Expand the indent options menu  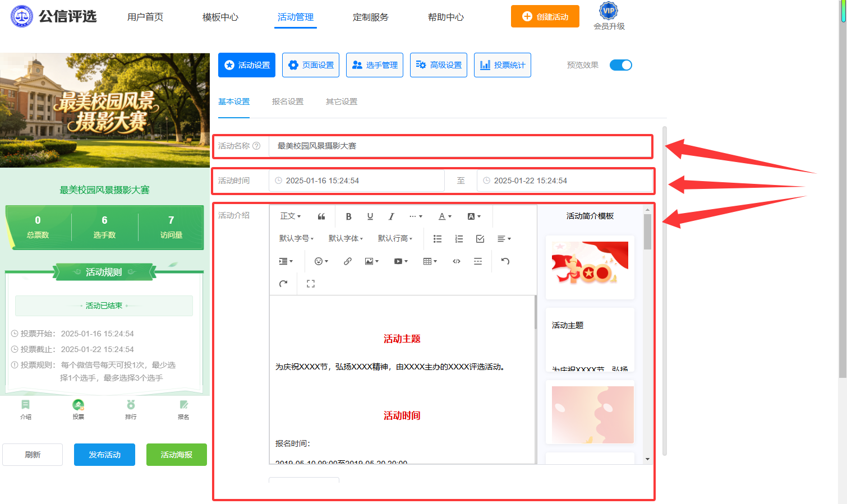[286, 261]
